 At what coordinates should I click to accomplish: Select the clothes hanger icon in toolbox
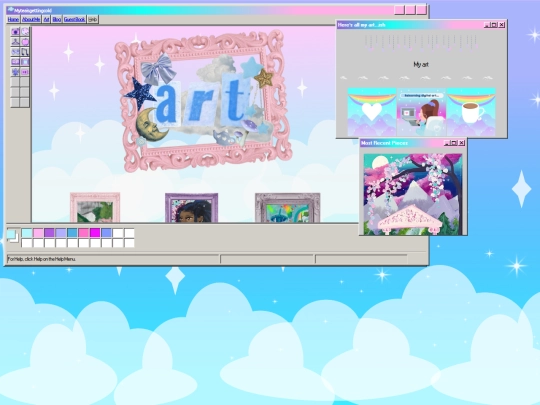pyautogui.click(x=15, y=42)
